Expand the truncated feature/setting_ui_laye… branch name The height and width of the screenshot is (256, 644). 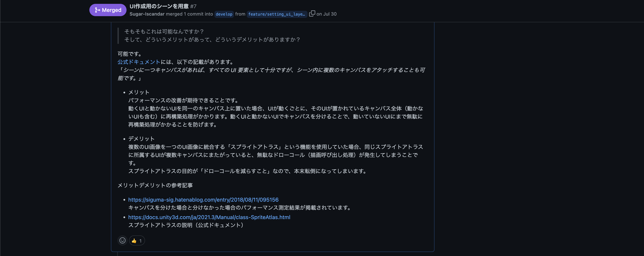[x=277, y=14]
